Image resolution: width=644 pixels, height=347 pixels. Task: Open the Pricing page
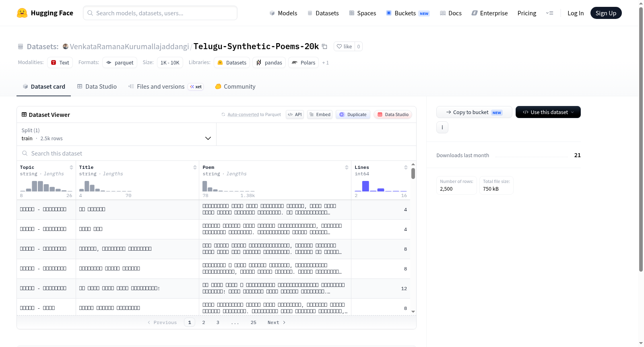tap(527, 13)
